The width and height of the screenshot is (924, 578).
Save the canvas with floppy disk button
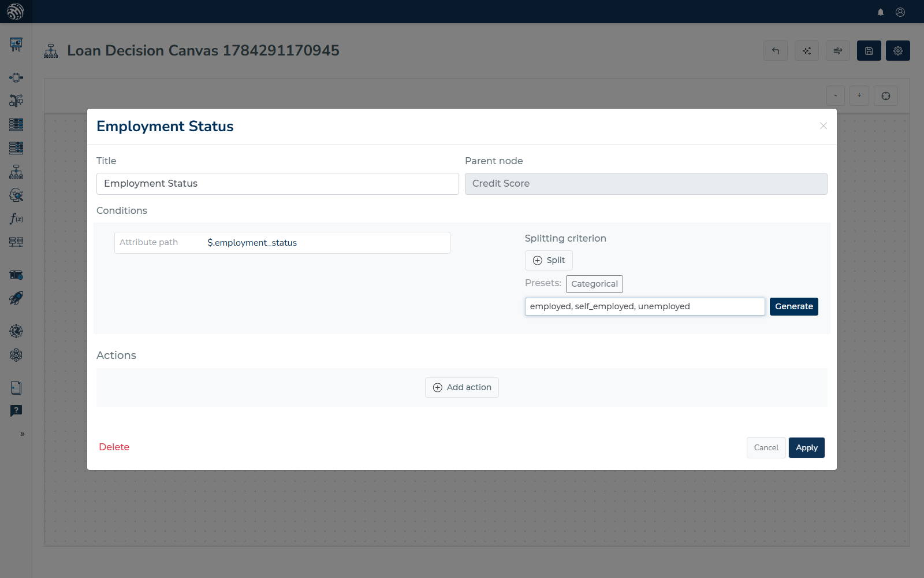(869, 51)
